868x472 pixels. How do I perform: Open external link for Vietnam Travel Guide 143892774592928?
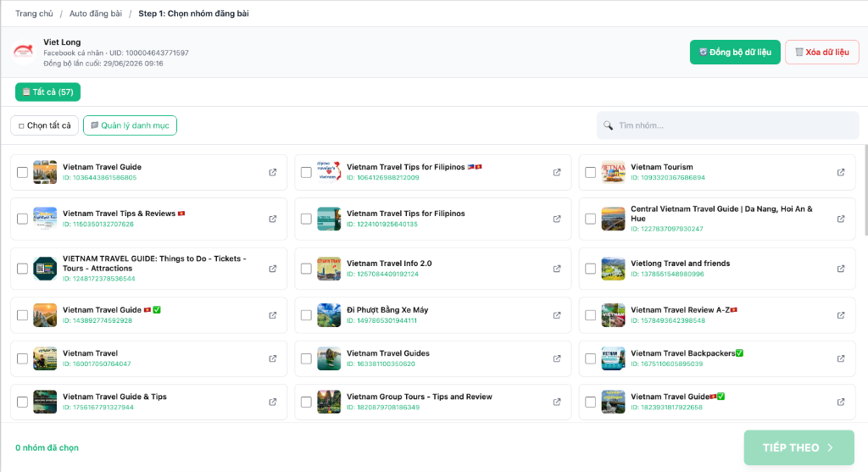273,315
